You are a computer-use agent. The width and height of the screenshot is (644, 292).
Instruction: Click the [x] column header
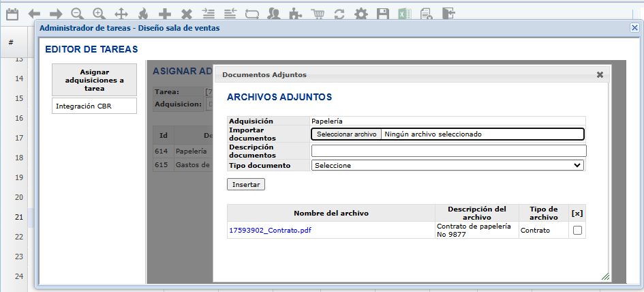(577, 213)
